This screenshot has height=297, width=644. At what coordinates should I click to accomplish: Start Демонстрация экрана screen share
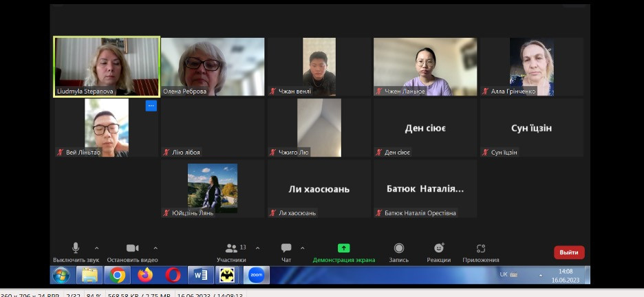click(344, 252)
